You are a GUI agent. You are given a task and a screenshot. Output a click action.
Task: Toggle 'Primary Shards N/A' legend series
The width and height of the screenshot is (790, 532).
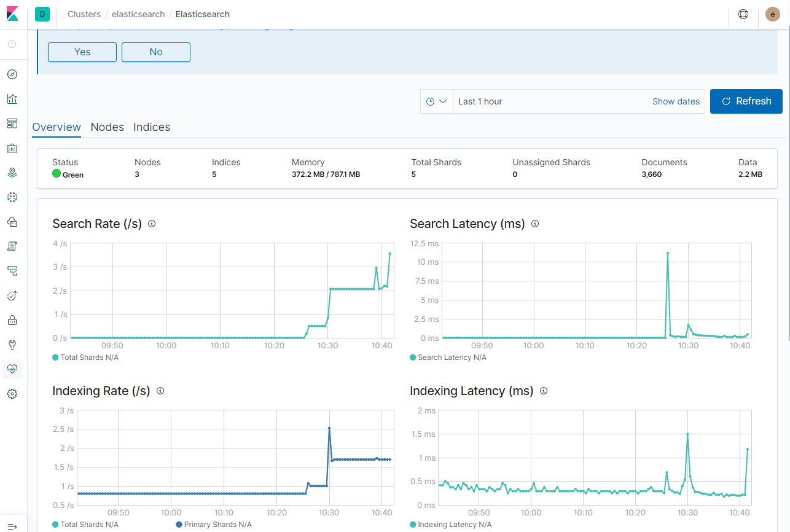(x=214, y=525)
